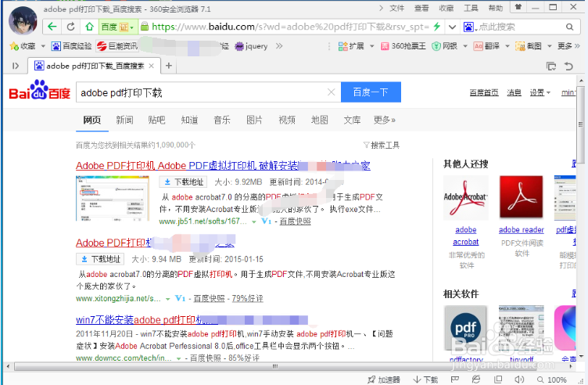Click 下载地址 button for the 9.94 MB result
Screen dimensions: 588x385
pyautogui.click(x=101, y=259)
